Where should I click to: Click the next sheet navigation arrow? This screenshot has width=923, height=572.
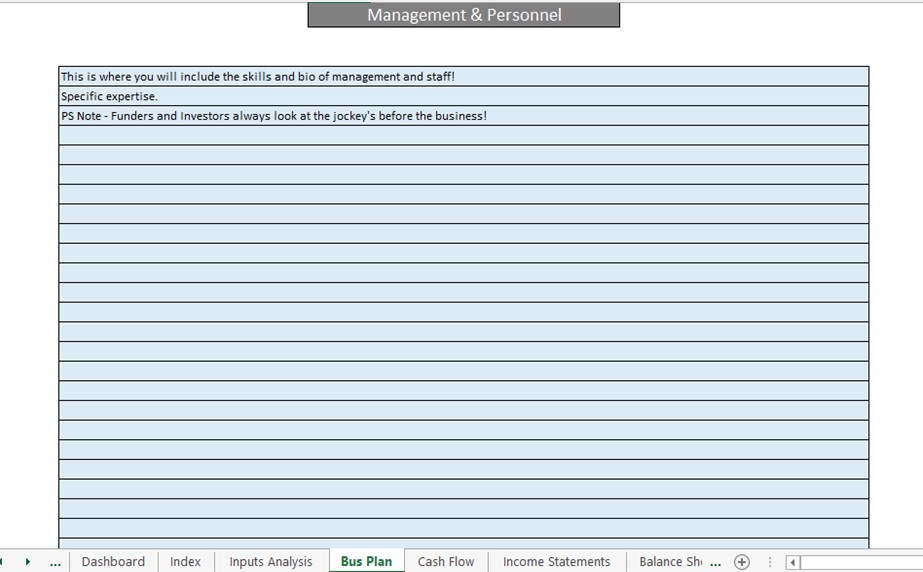[27, 561]
